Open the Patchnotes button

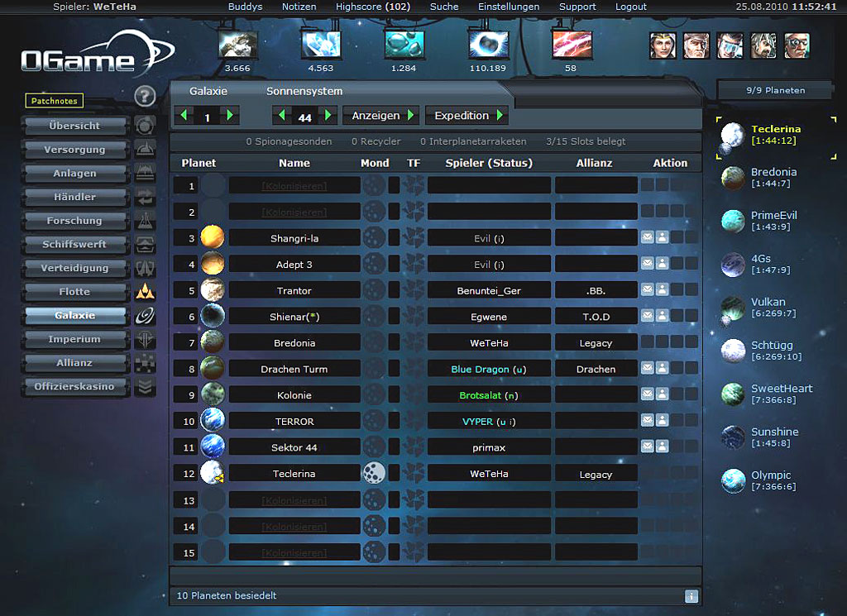click(x=54, y=101)
